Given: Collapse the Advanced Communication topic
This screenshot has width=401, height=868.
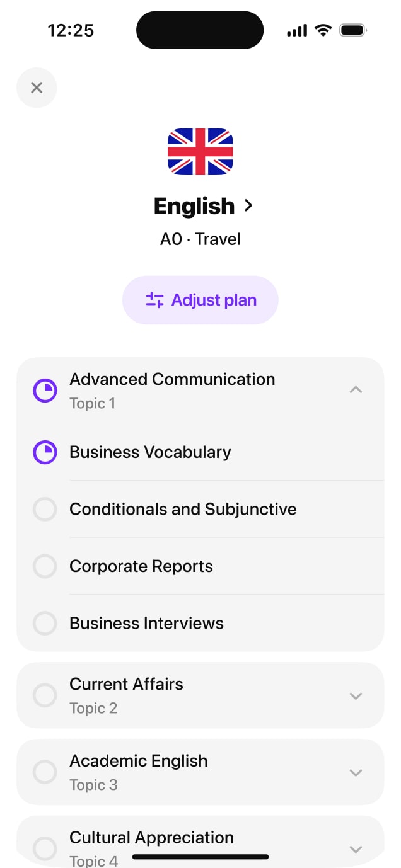Looking at the screenshot, I should 356,391.
